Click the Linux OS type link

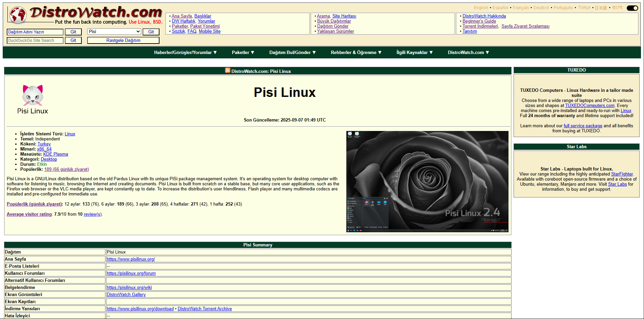point(70,134)
